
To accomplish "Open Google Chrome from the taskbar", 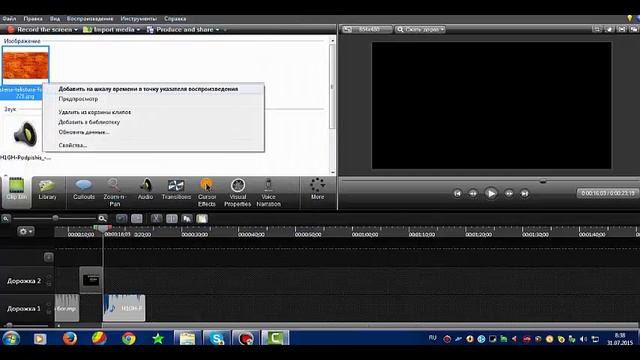I will tap(129, 339).
